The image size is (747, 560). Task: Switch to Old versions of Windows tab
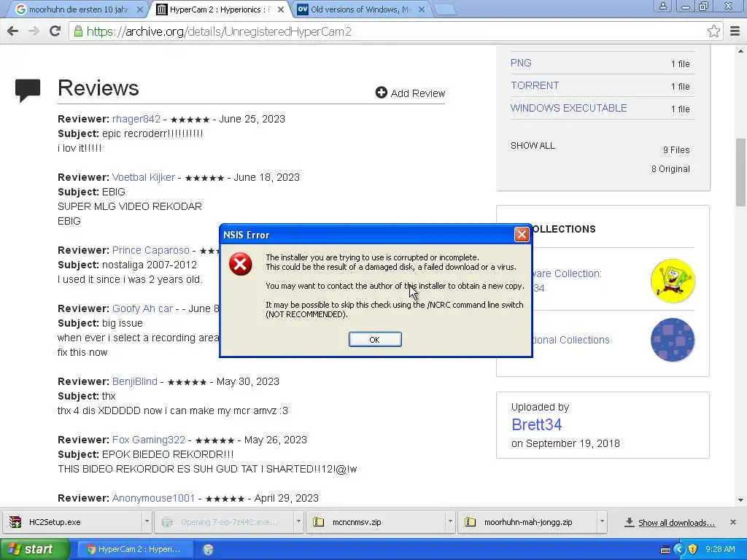click(360, 9)
